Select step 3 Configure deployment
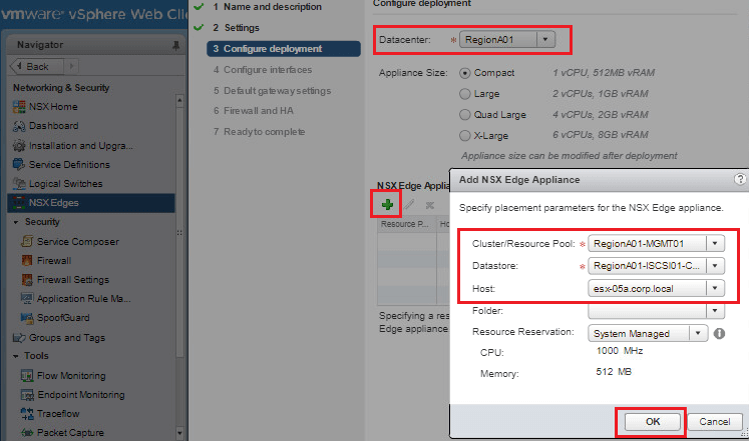This screenshot has height=441, width=749. tap(283, 49)
